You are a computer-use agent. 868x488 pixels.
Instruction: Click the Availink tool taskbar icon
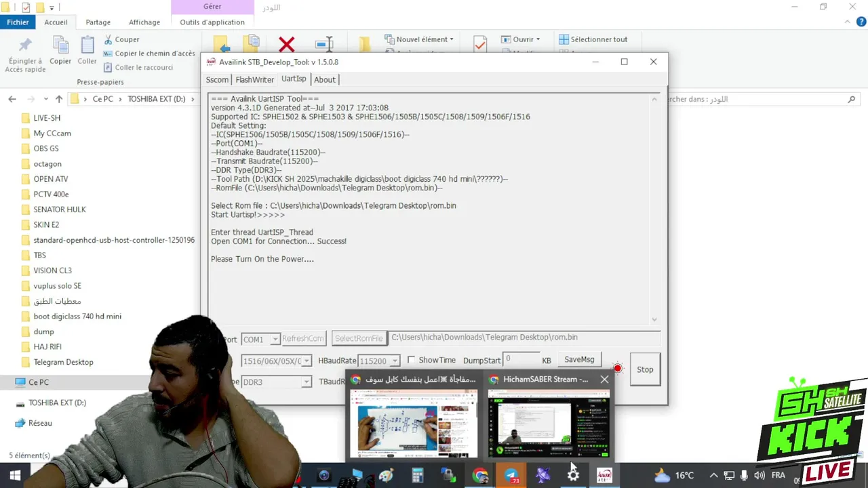604,476
